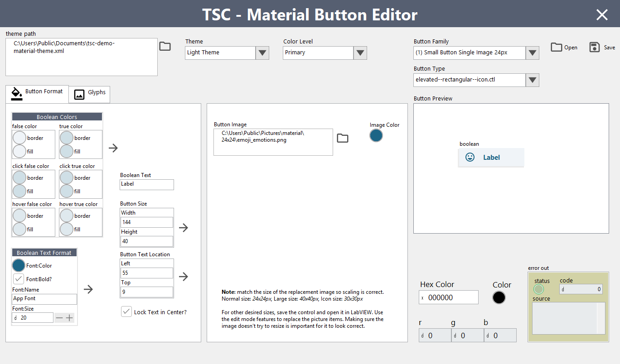This screenshot has width=620, height=364.
Task: Click the arrow beside Button Size
Action: [x=183, y=228]
